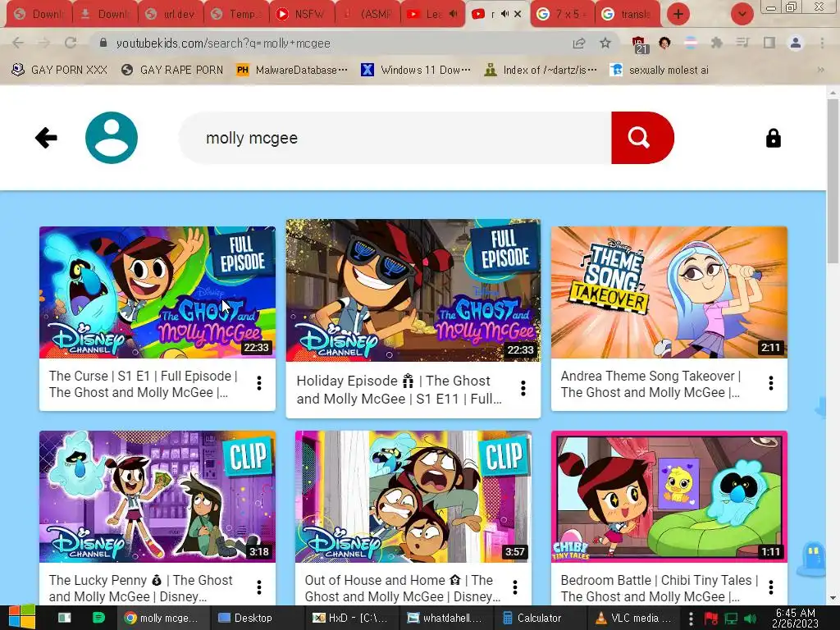Click the share page icon in address bar

click(x=578, y=43)
